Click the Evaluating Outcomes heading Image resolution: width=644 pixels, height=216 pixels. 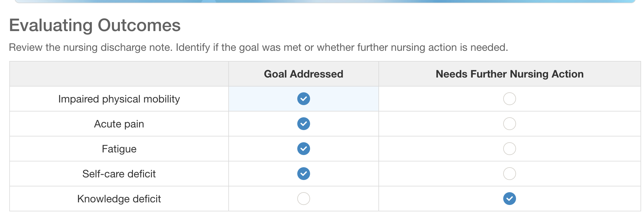pyautogui.click(x=95, y=25)
